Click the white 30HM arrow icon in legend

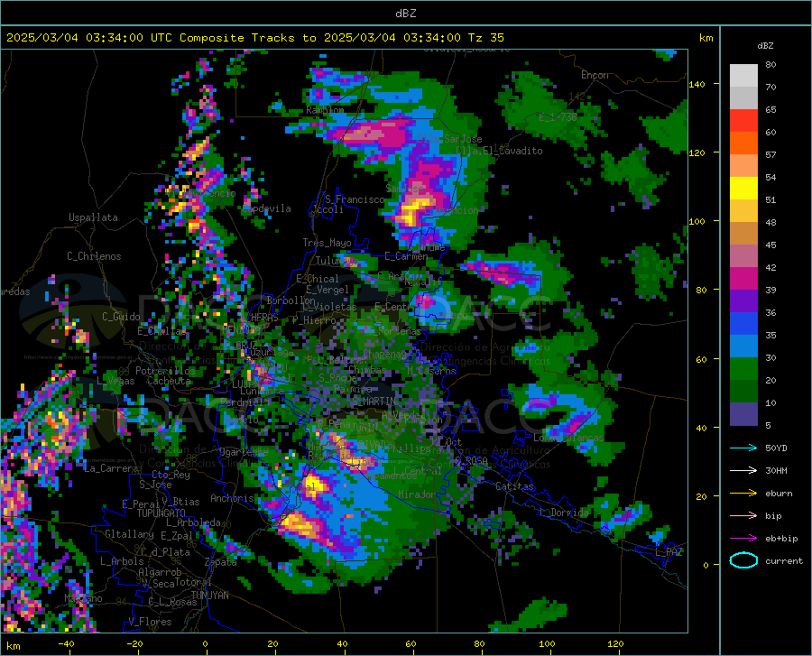click(743, 470)
